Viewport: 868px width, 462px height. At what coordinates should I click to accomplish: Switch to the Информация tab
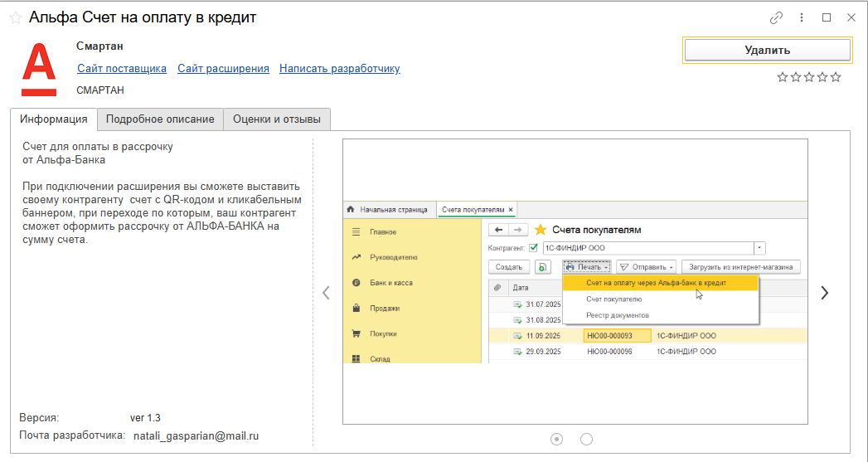(x=54, y=119)
